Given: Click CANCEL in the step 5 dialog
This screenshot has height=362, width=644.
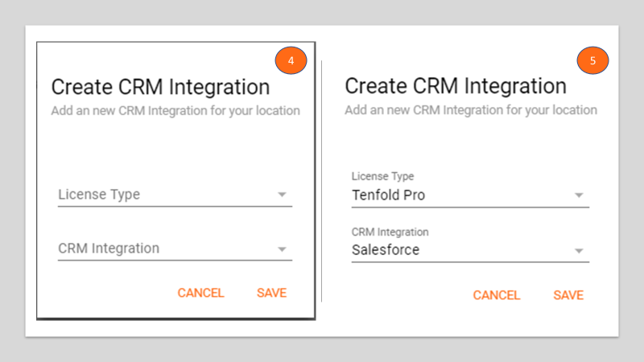Looking at the screenshot, I should tap(497, 295).
